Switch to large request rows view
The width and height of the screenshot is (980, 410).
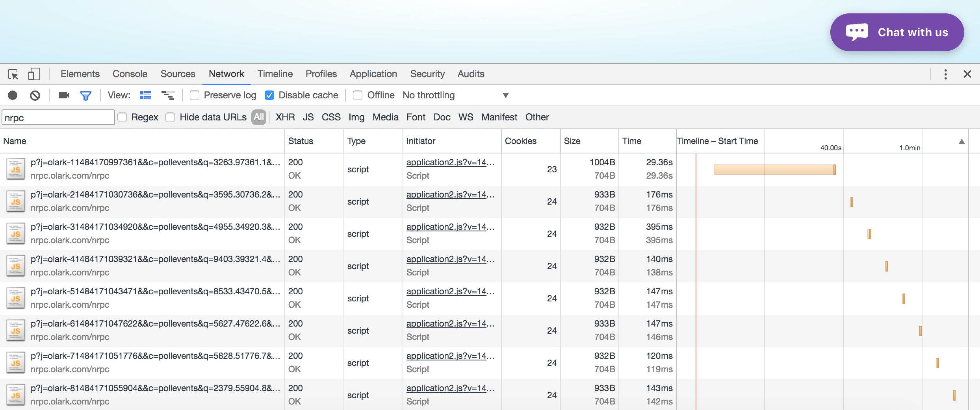(x=146, y=95)
